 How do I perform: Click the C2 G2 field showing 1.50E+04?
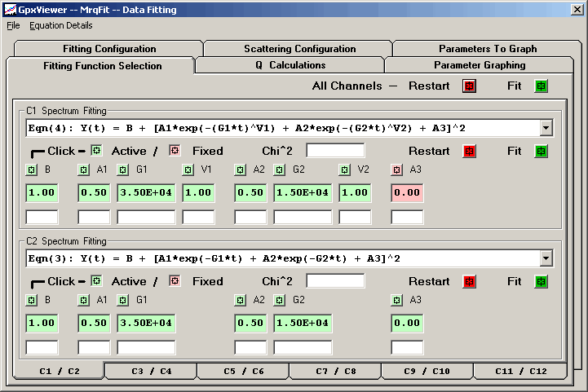pos(303,323)
